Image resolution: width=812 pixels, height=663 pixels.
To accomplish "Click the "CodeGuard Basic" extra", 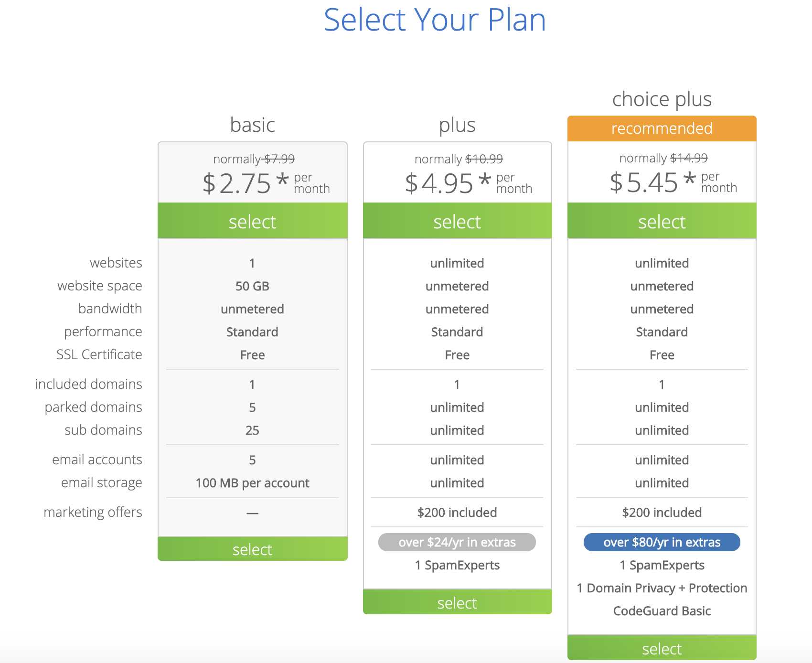I will (x=662, y=611).
